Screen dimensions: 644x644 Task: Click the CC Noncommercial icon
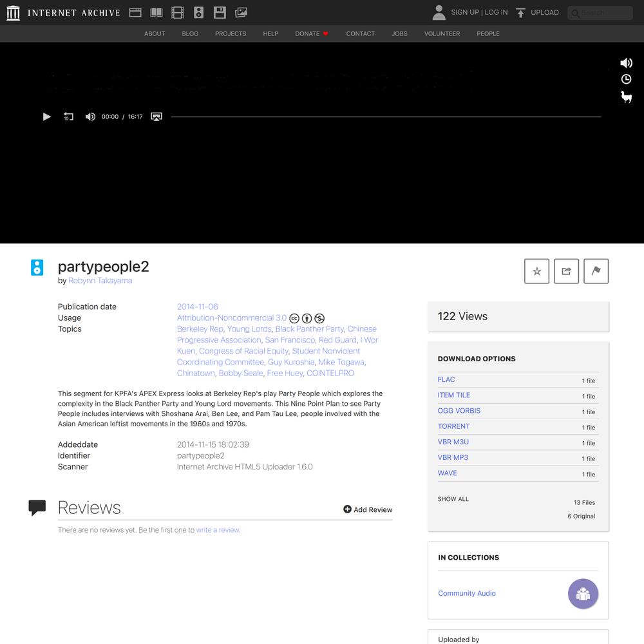click(319, 318)
